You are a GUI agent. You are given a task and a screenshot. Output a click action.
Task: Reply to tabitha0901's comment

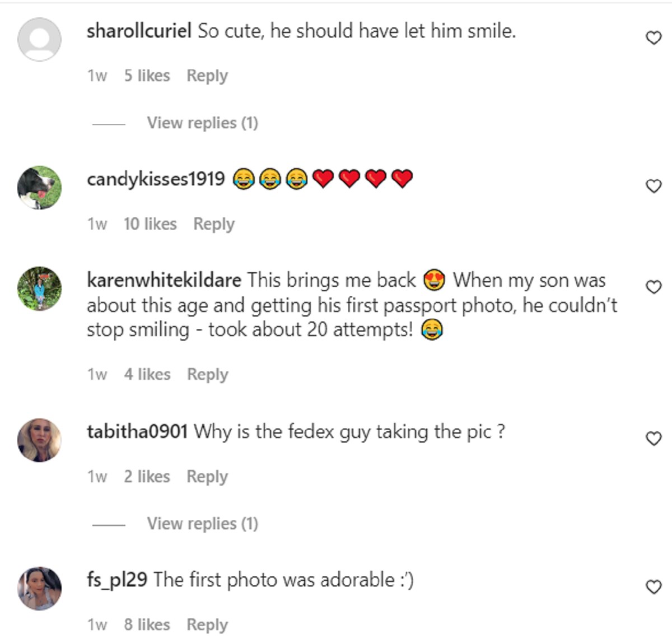207,477
